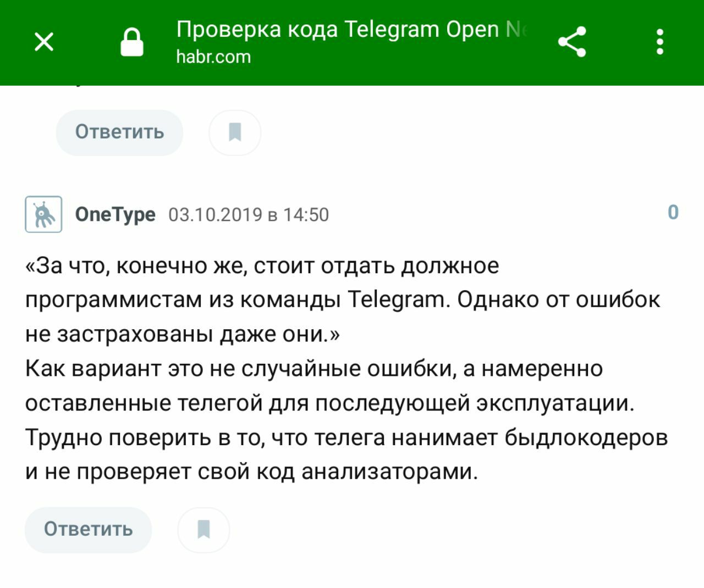
Task: Tap the habr.com domain in the header
Action: (213, 57)
